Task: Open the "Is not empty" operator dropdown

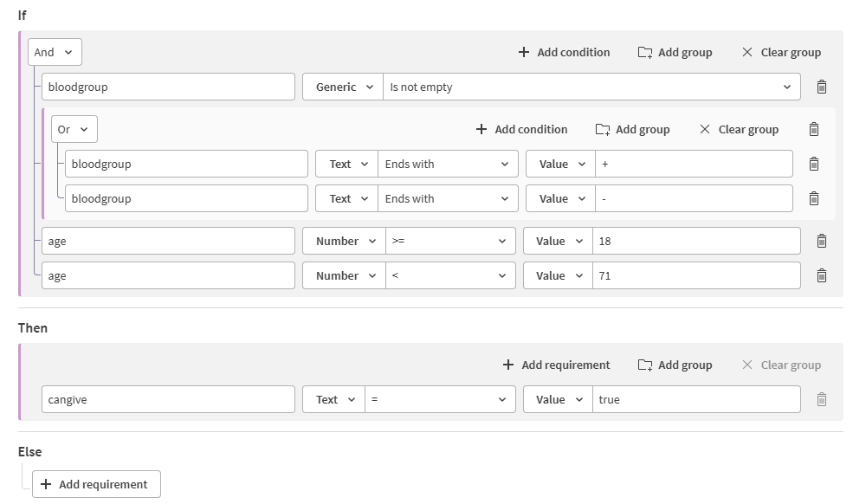Action: pos(593,86)
